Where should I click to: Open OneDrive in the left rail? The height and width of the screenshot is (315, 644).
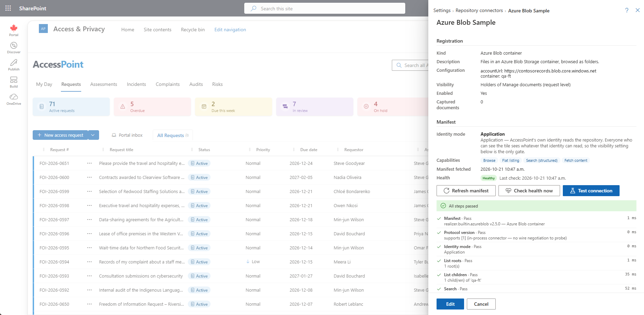(14, 99)
